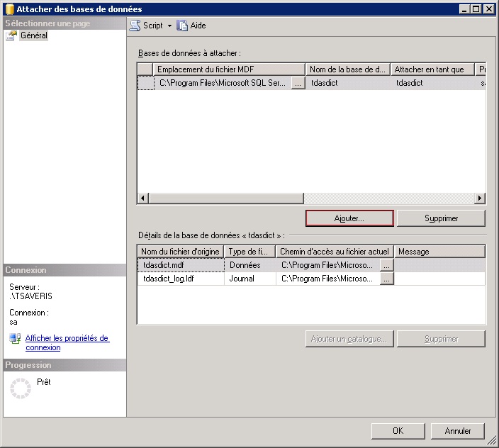499x448 pixels.
Task: Click column header Attacher en tant que
Action: (x=432, y=69)
